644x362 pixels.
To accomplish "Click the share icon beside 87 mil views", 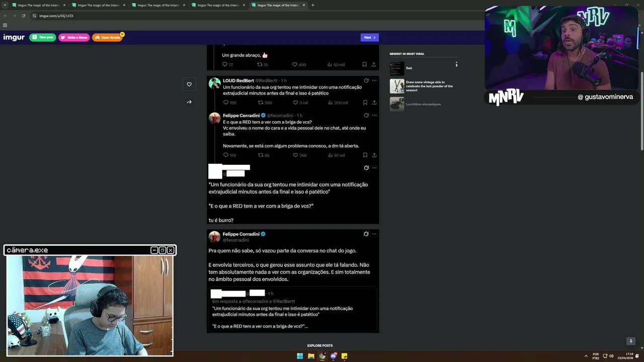I will coord(374,155).
